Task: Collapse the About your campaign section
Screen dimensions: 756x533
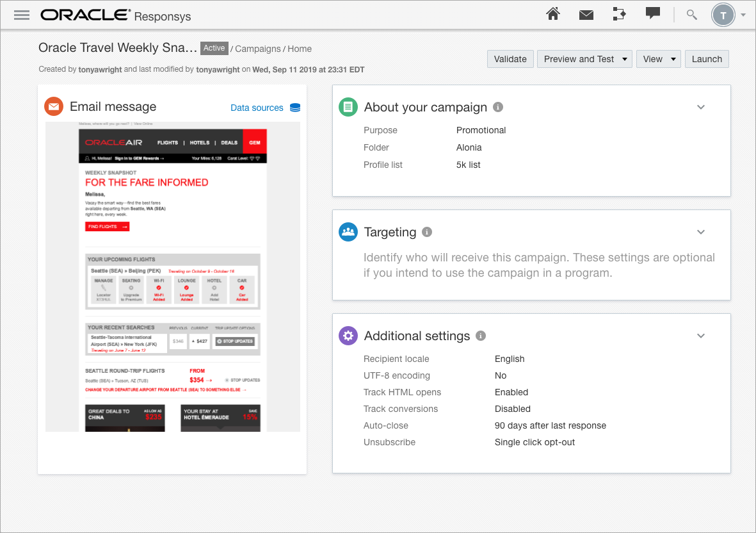Action: (x=701, y=107)
